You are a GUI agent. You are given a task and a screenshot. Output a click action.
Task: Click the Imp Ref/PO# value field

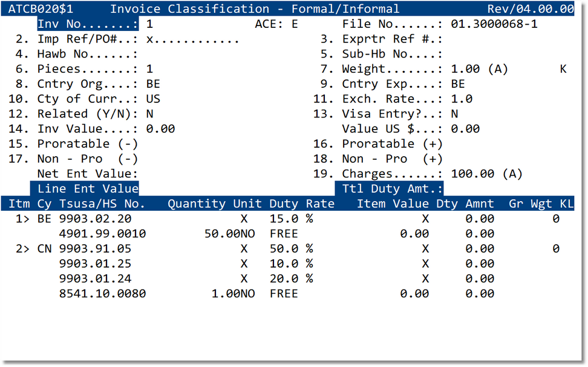pyautogui.click(x=192, y=39)
